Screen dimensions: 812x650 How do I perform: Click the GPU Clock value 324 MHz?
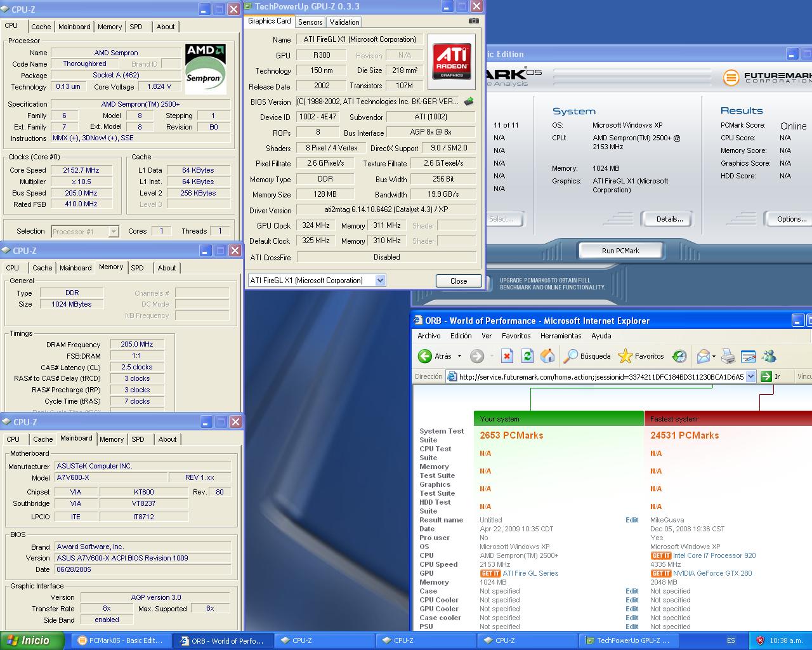316,225
